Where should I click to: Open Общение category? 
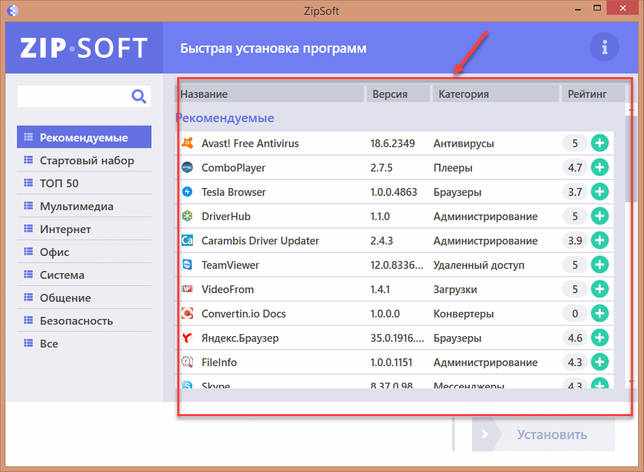84,298
